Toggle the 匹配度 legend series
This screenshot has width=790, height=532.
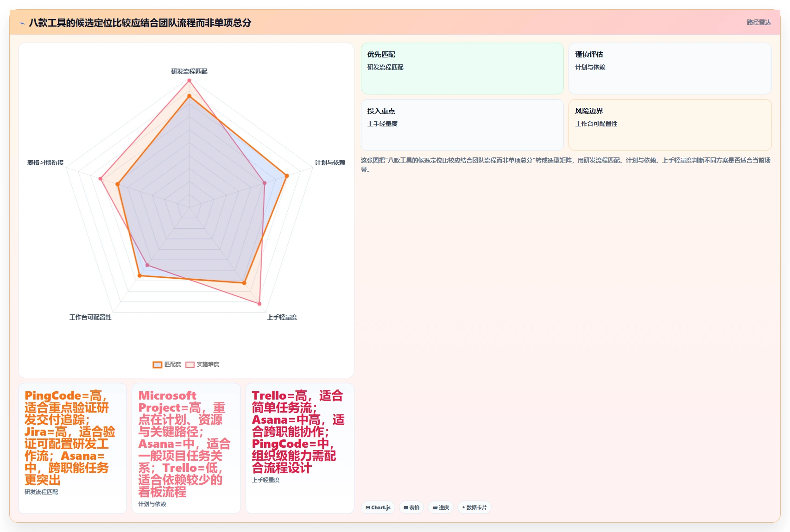167,364
